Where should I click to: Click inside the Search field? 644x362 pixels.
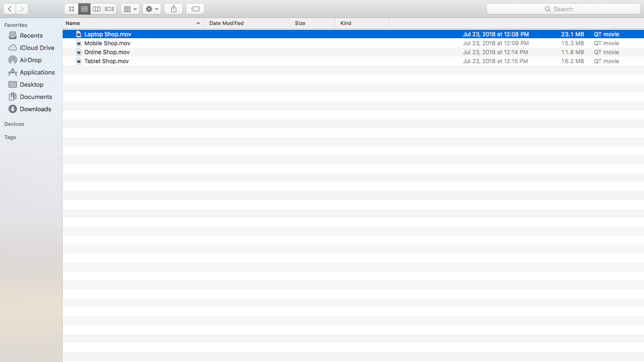pyautogui.click(x=563, y=9)
